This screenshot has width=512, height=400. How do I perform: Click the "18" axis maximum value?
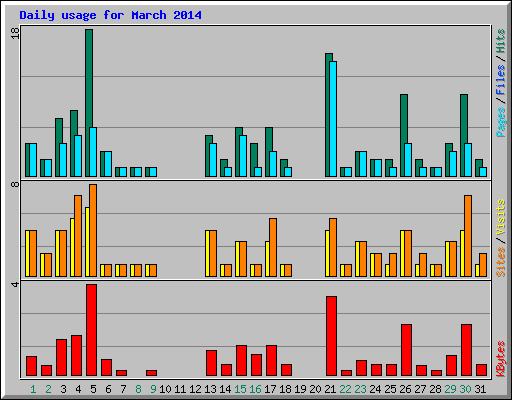pos(16,33)
